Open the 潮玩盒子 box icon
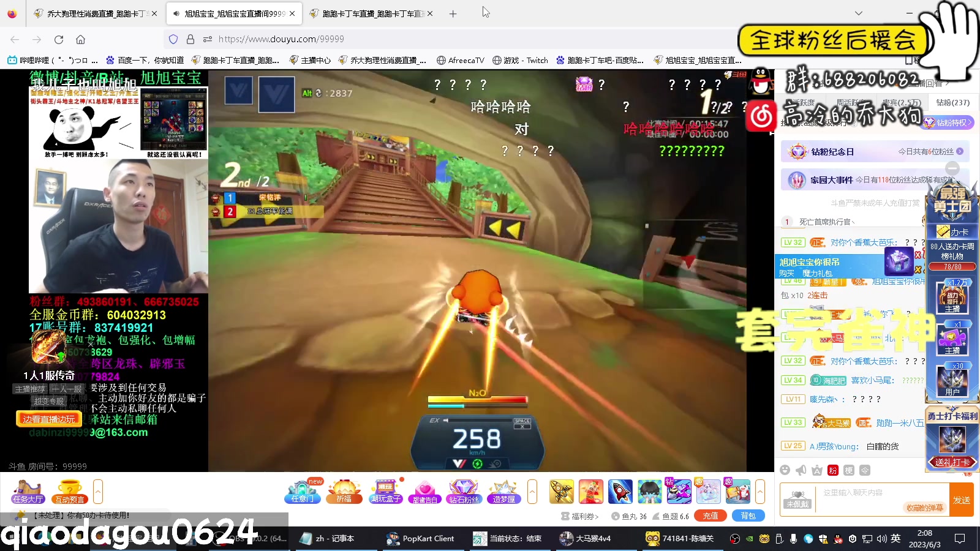 coord(385,492)
